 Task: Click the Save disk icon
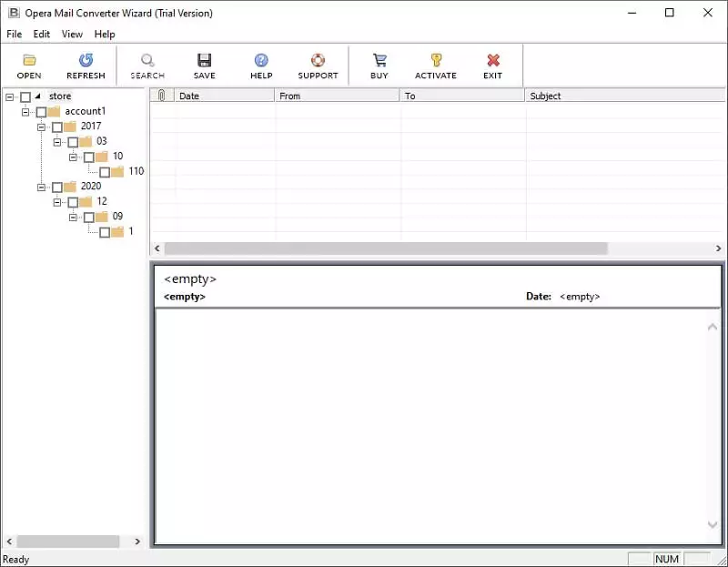[205, 61]
